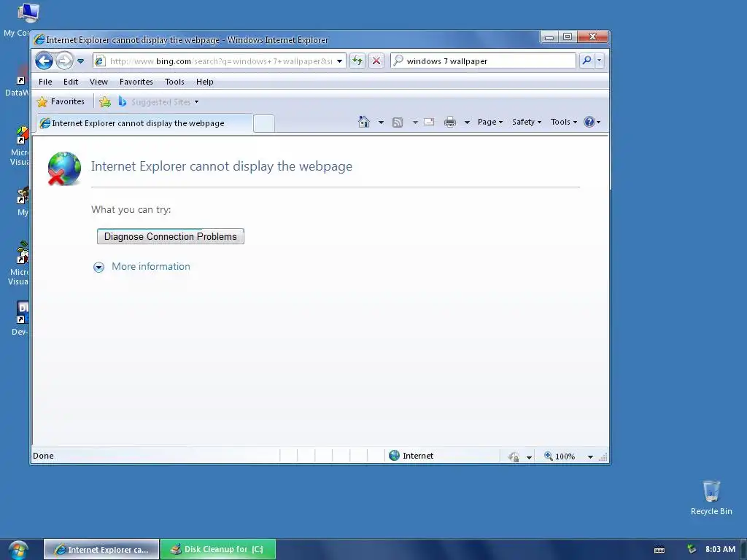Open the Help menu
The image size is (747, 560).
(205, 82)
